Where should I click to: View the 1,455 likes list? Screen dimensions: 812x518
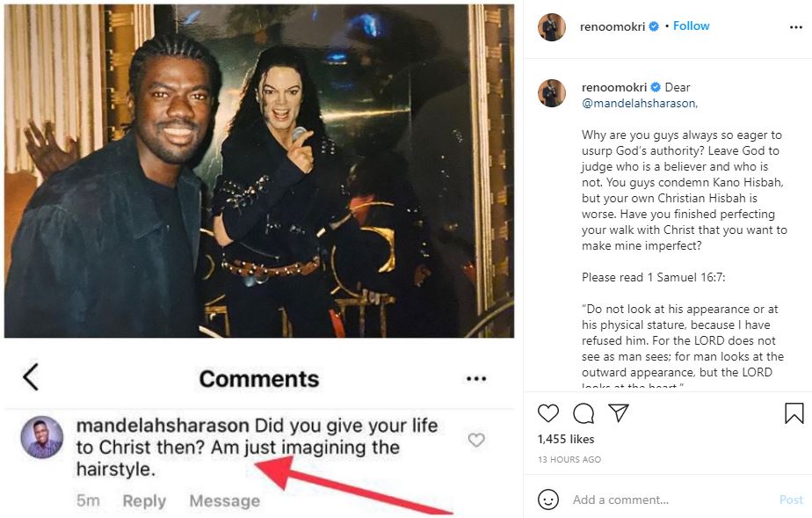pyautogui.click(x=566, y=439)
